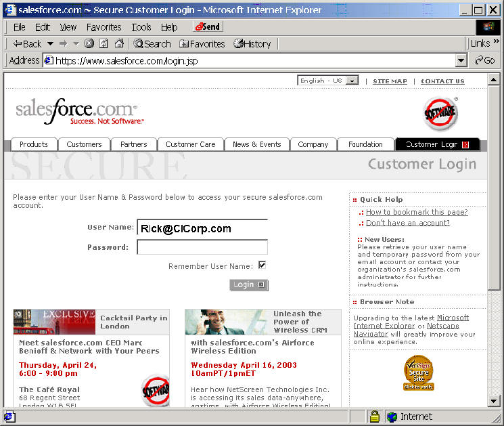504x426 pixels.
Task: Switch to the Company tab
Action: [x=313, y=144]
